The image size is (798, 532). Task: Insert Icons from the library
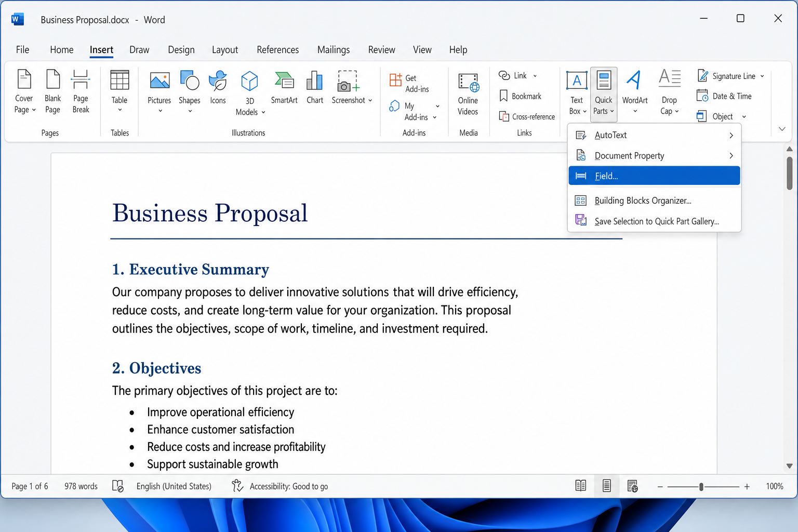(218, 88)
